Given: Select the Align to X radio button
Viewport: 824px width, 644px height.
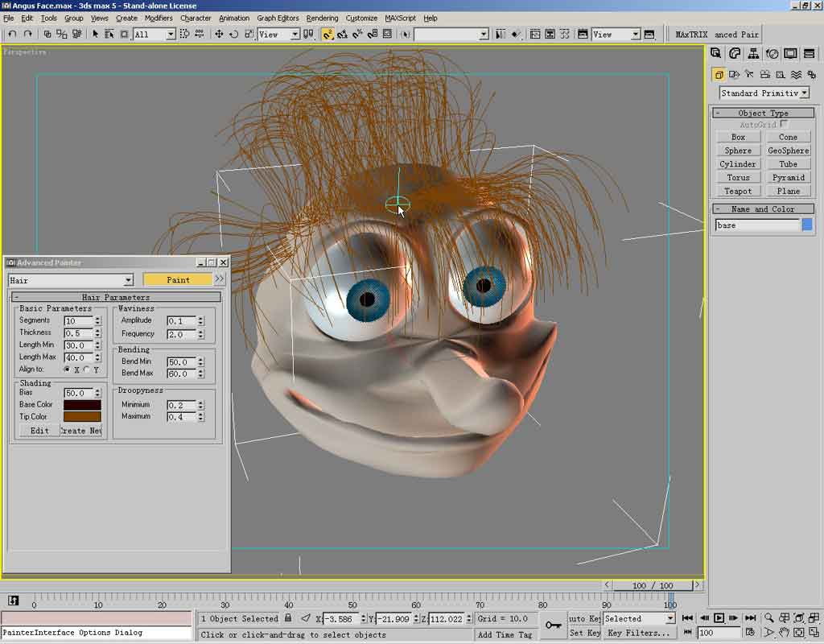Looking at the screenshot, I should pyautogui.click(x=67, y=369).
